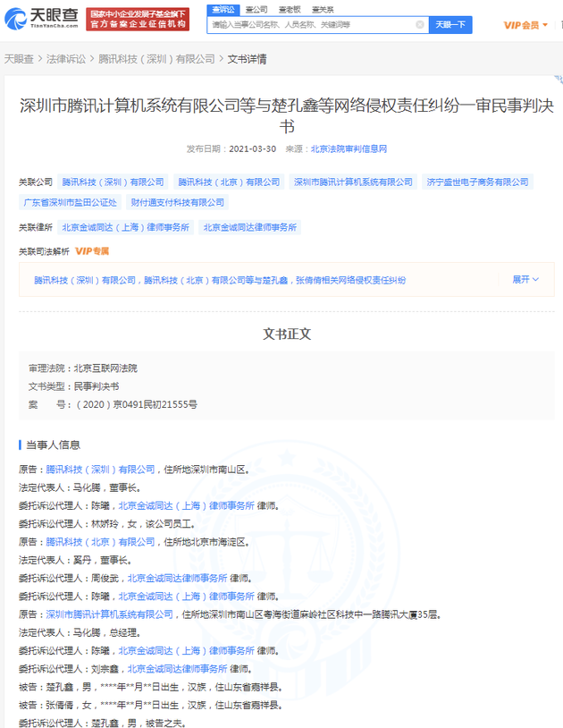
Task: Expand the judicial analysis with 展开
Action: (525, 280)
